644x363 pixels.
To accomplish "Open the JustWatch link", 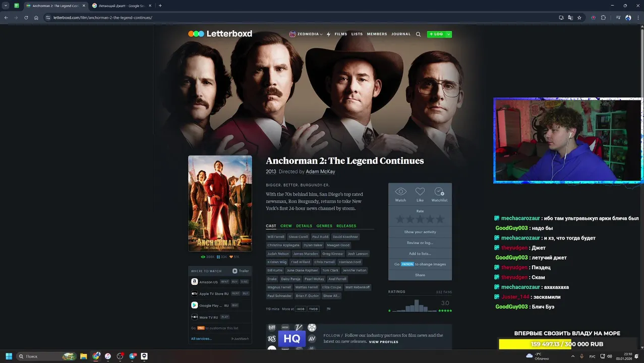I will coord(240,339).
